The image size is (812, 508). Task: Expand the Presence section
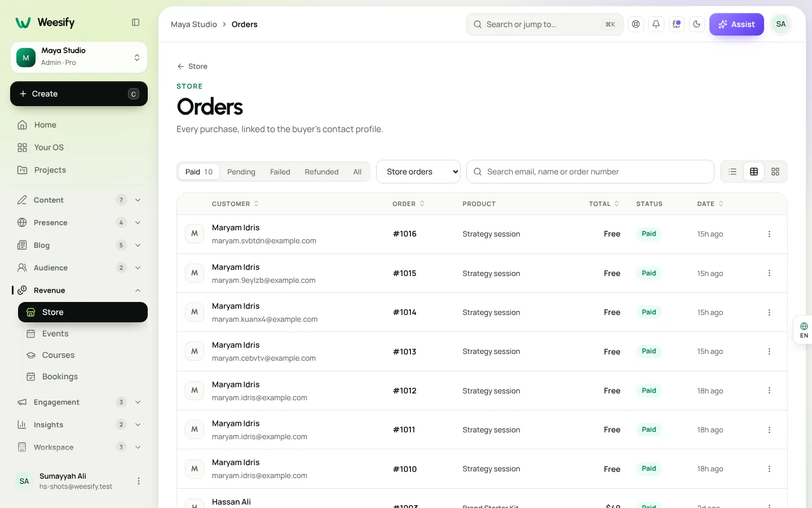79,222
